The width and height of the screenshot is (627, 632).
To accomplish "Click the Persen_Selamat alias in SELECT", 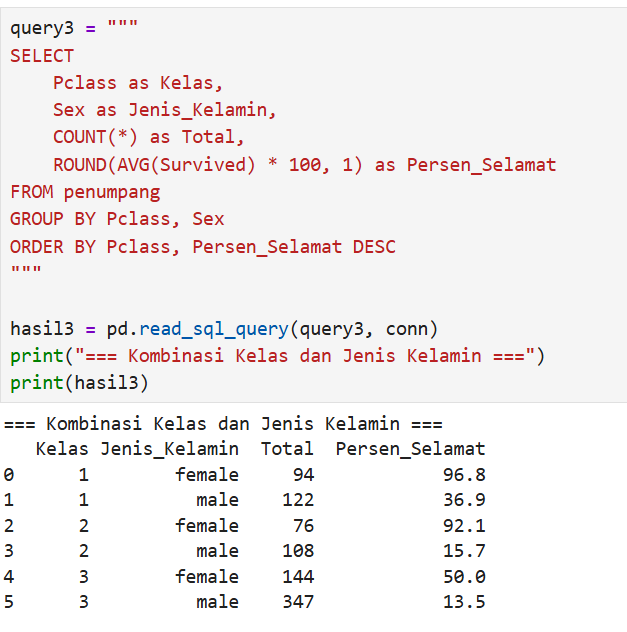I will [x=481, y=165].
